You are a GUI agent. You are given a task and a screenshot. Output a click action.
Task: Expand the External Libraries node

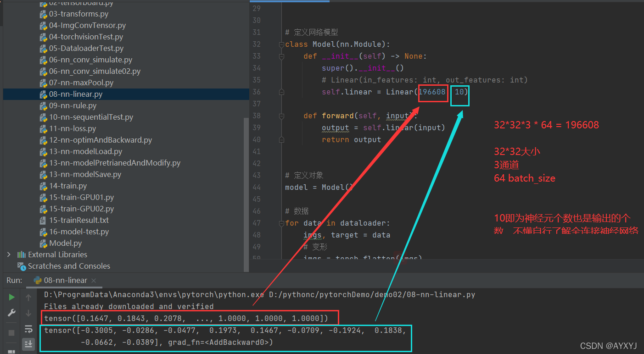9,254
